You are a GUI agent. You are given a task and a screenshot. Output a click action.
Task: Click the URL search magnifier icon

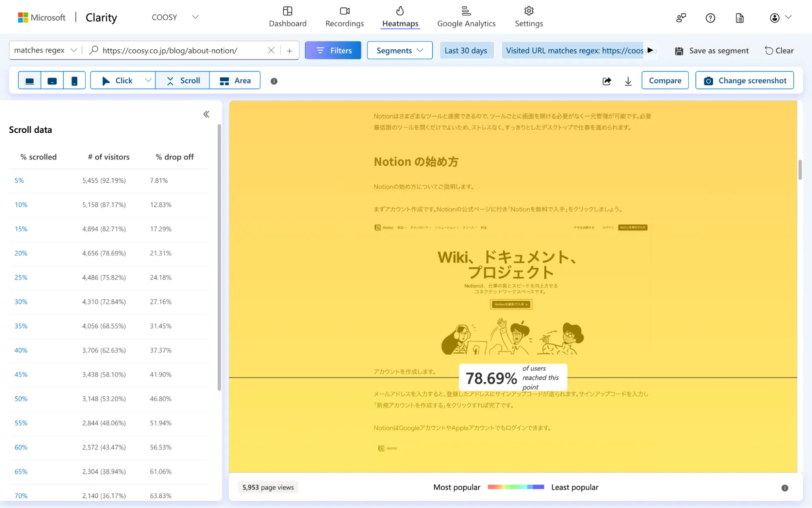pyautogui.click(x=94, y=50)
